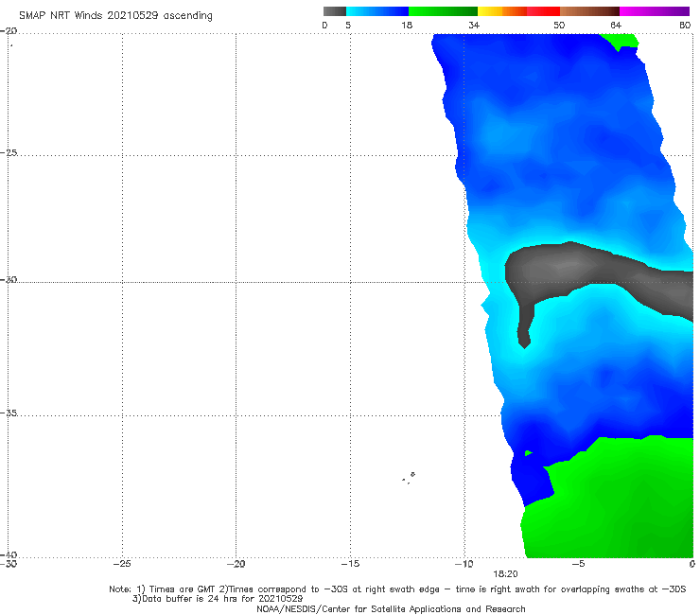Click the magenta-purple 64-80 color bar segment
The width and height of the screenshot is (700, 615).
[x=655, y=11]
